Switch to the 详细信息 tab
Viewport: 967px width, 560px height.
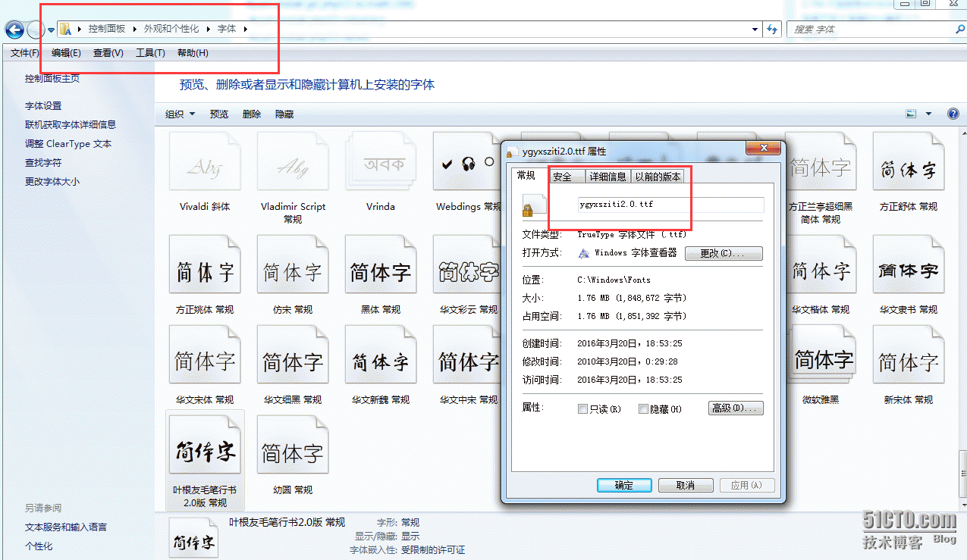pyautogui.click(x=608, y=177)
